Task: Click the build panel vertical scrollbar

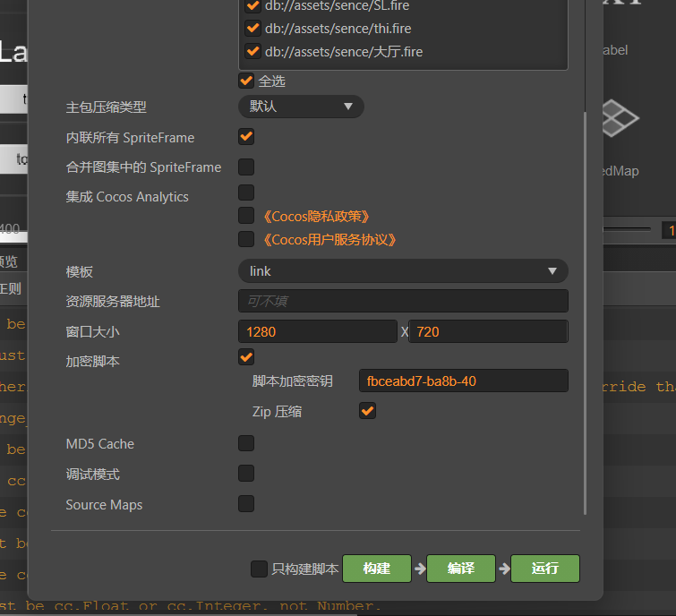Action: [x=585, y=313]
